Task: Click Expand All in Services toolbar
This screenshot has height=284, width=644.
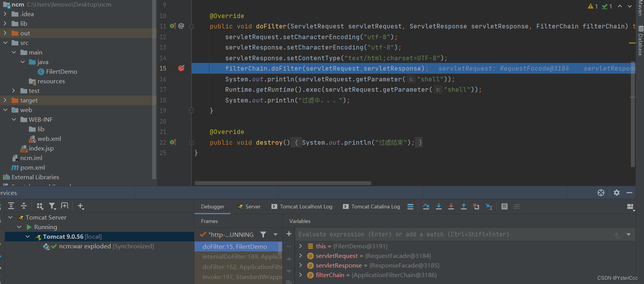Action: (11, 206)
